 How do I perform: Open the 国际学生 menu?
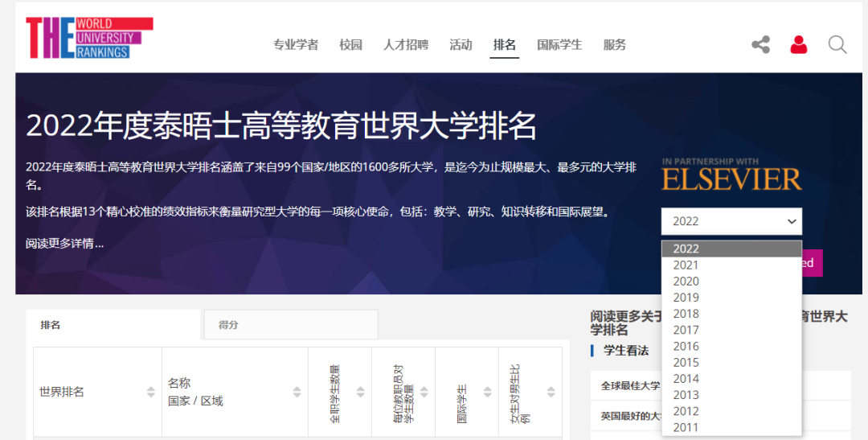(559, 45)
